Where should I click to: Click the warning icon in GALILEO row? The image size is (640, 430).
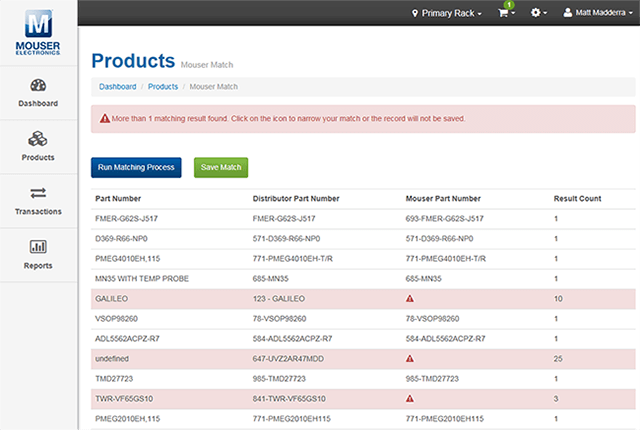click(410, 299)
